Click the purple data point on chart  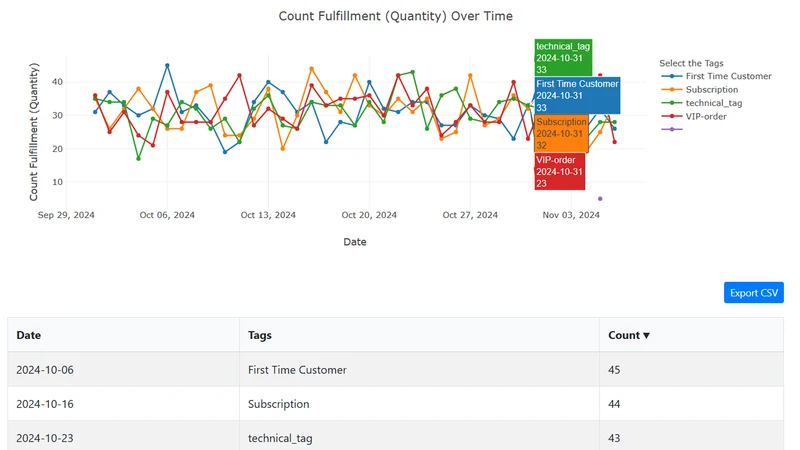pos(600,198)
